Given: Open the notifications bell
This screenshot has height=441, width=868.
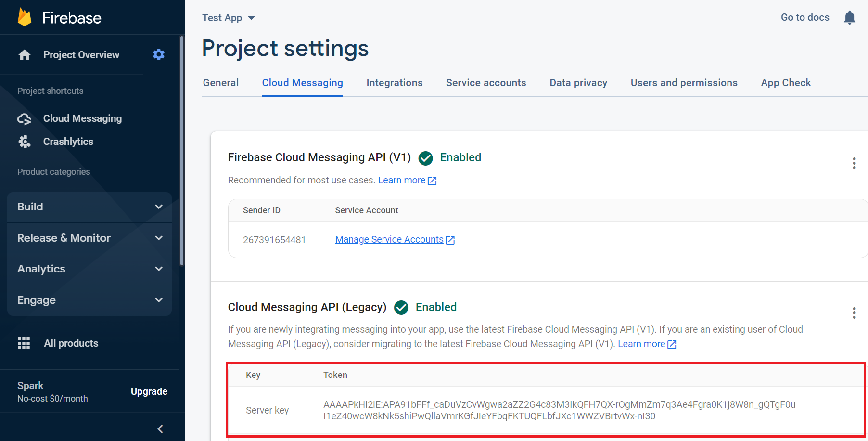Looking at the screenshot, I should coord(850,17).
